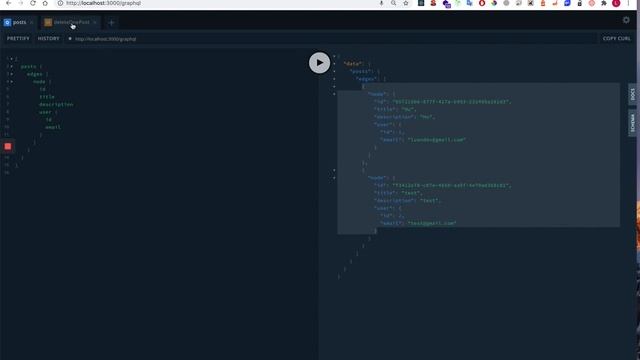Add a new query tab
Viewport: 640px width, 360px height.
click(x=111, y=23)
